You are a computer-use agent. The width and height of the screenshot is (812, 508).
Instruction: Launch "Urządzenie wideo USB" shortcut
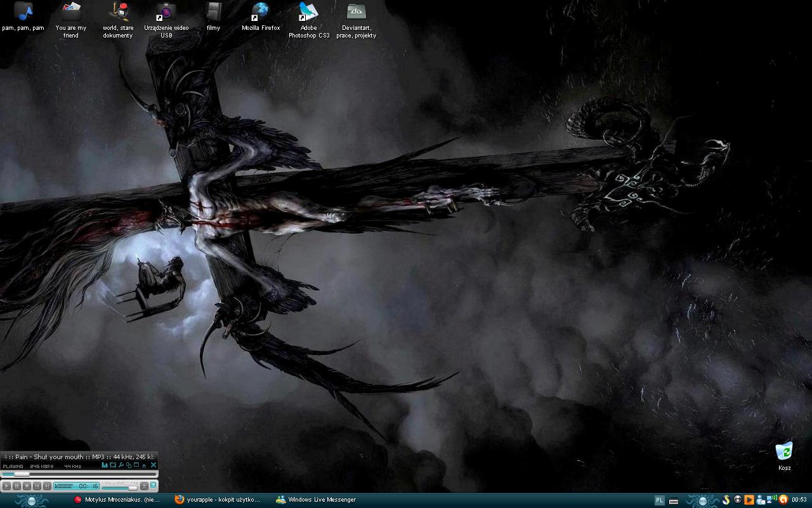point(166,20)
